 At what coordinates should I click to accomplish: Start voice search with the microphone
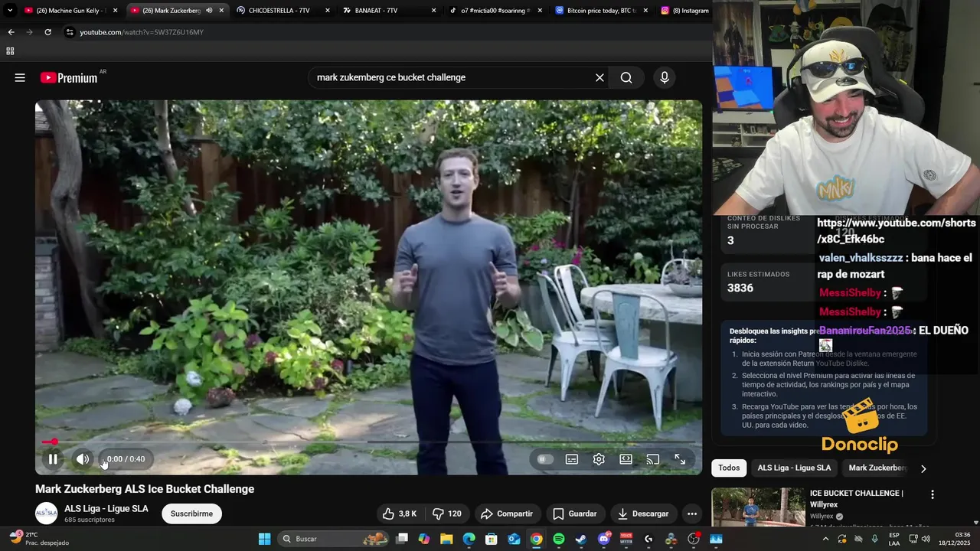665,77
